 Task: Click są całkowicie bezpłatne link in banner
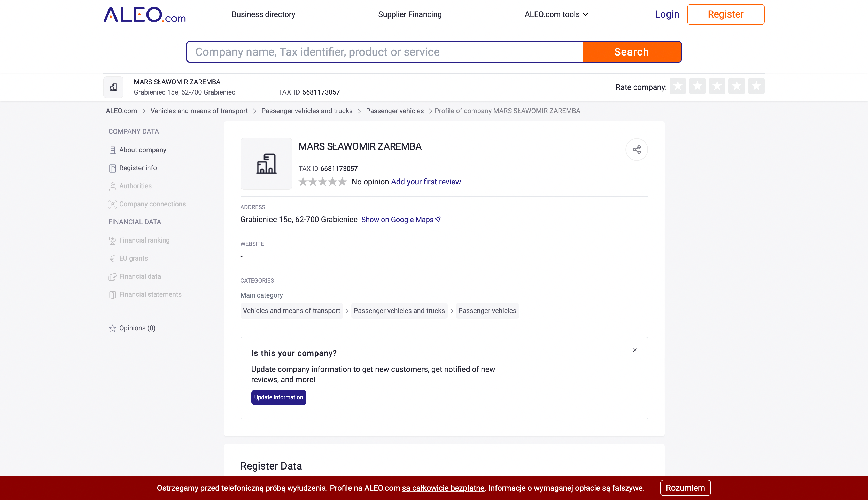(443, 488)
